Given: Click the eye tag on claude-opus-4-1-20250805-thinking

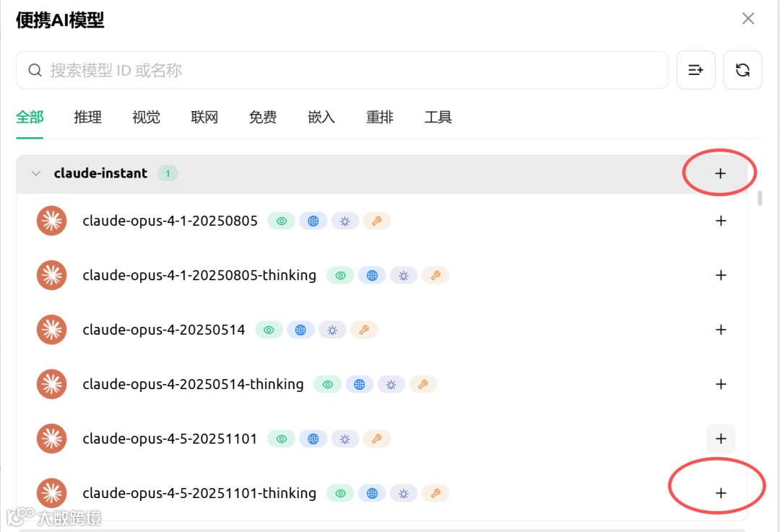Looking at the screenshot, I should 340,276.
